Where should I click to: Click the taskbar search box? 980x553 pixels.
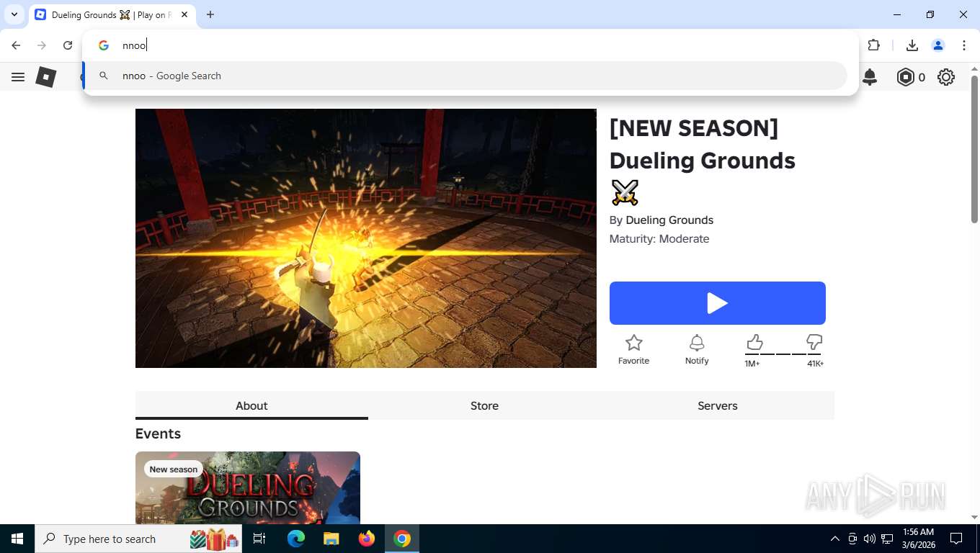coord(138,539)
